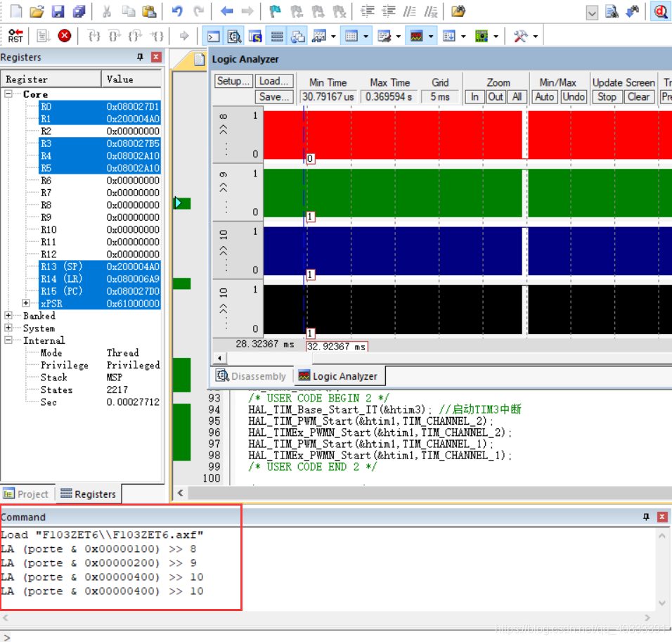
Task: Click the command line input field
Action: point(336,636)
